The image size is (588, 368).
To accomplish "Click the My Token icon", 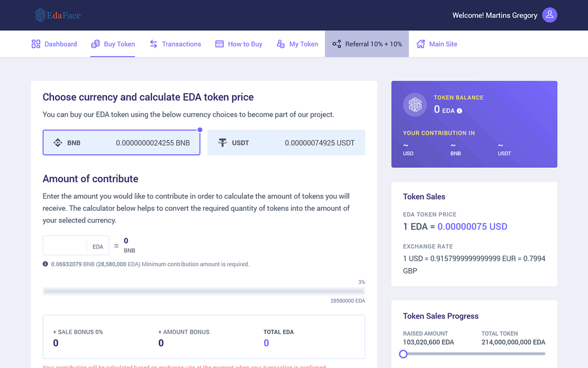I will [x=281, y=44].
